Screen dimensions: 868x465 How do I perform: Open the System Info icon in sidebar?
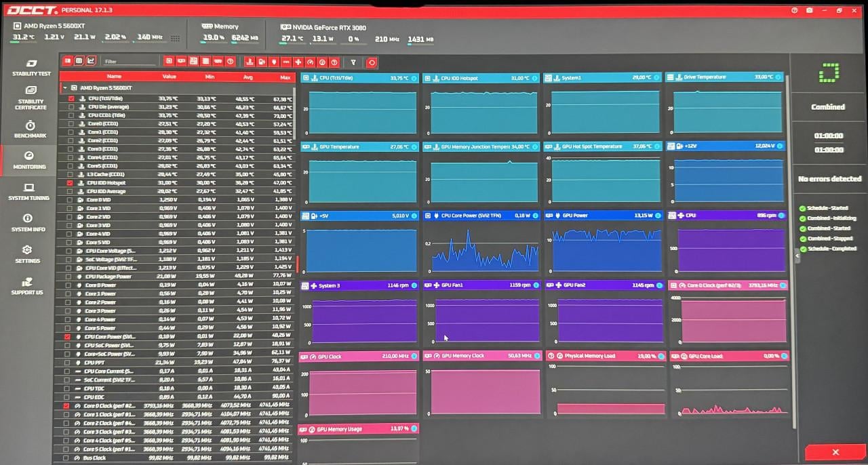tap(28, 219)
